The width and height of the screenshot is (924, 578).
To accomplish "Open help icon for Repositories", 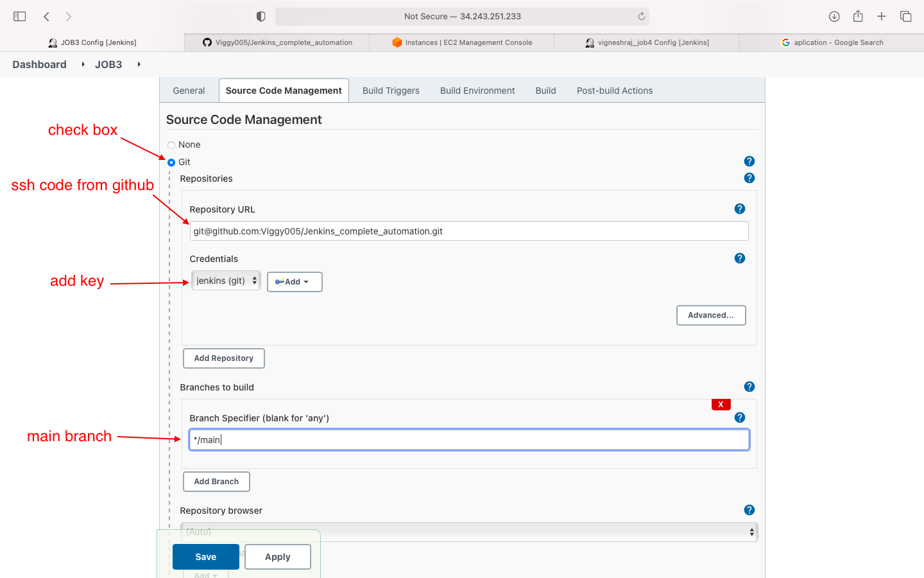I will [x=749, y=178].
